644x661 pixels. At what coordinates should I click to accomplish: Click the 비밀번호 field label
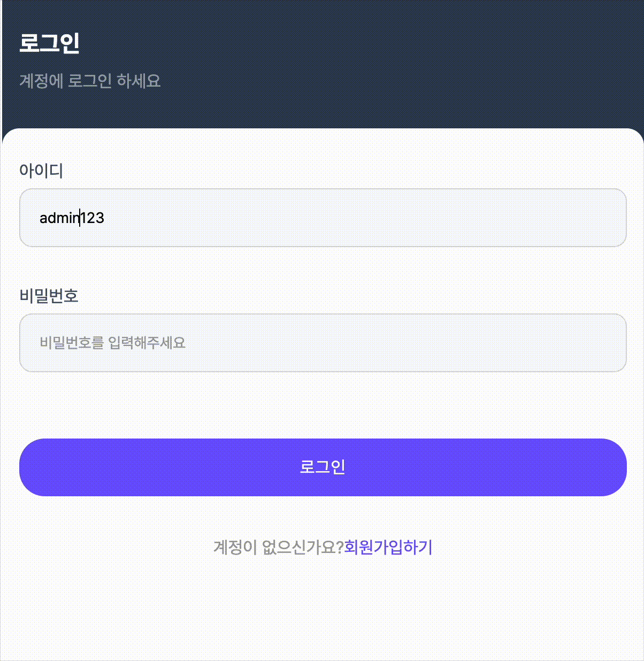49,296
